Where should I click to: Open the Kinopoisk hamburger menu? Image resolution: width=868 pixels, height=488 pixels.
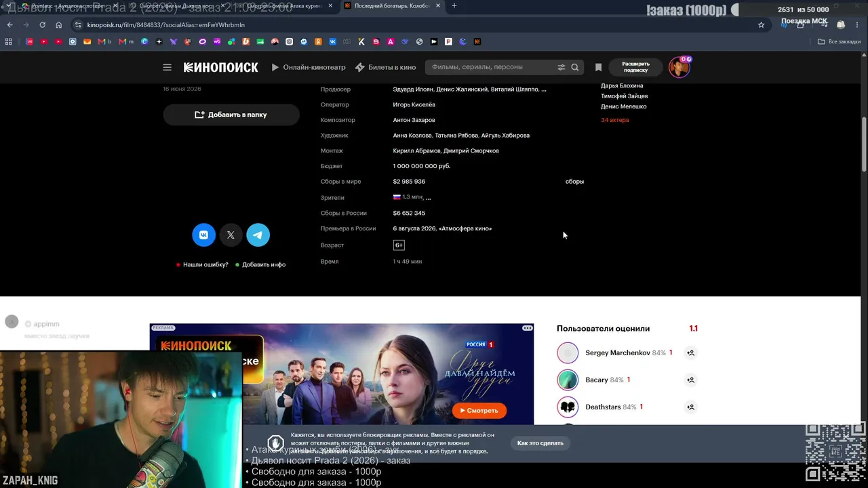(x=167, y=67)
